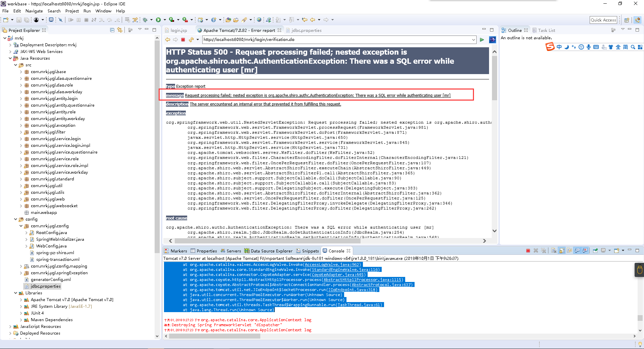Open the URL history dropdown
The height and width of the screenshot is (349, 644).
coord(473,40)
